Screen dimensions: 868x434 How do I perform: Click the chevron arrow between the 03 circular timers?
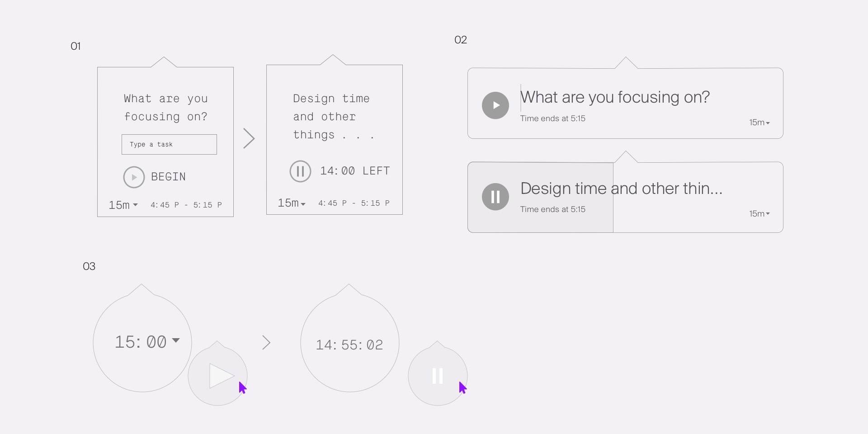tap(266, 343)
